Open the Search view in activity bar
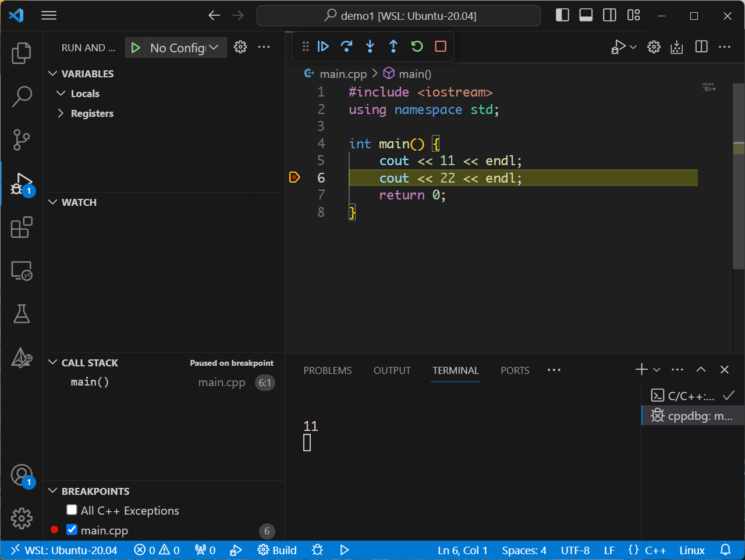This screenshot has height=560, width=745. [22, 97]
